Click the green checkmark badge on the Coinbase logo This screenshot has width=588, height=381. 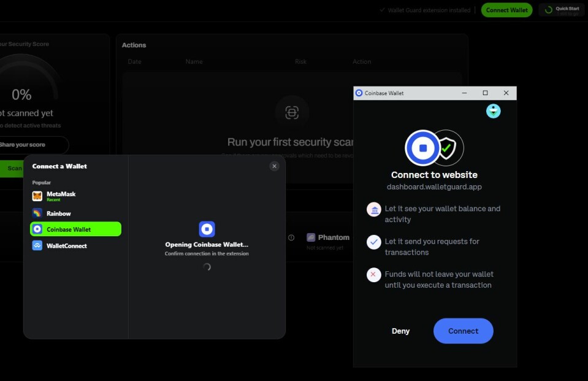tap(448, 147)
